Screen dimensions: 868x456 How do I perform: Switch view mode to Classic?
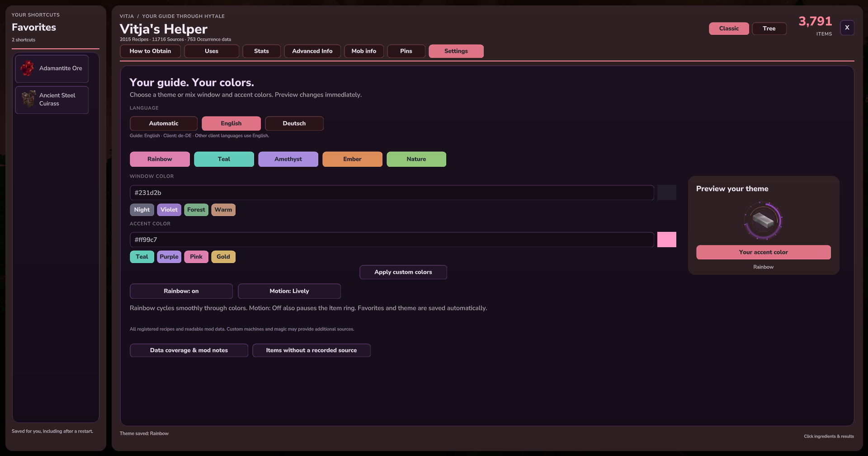point(729,28)
